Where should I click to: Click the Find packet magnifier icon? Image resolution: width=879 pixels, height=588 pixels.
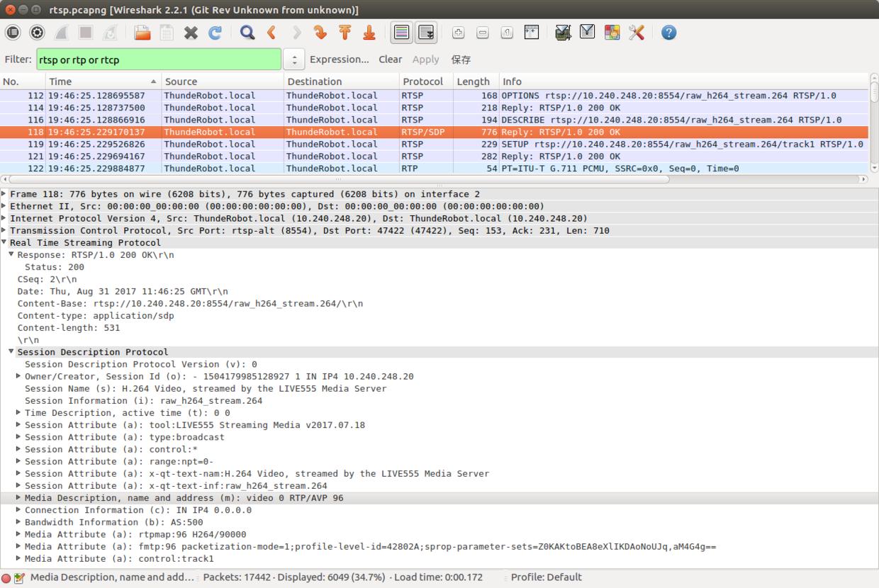pos(247,33)
